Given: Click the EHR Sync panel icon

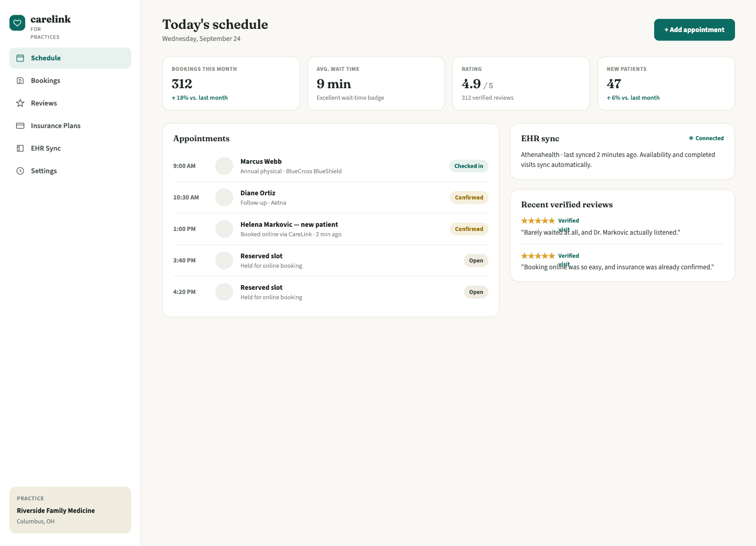Looking at the screenshot, I should point(20,149).
